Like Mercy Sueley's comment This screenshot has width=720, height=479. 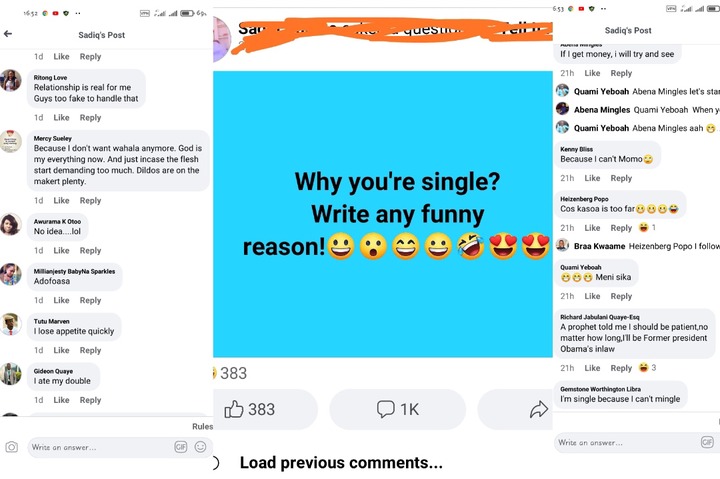pyautogui.click(x=61, y=201)
